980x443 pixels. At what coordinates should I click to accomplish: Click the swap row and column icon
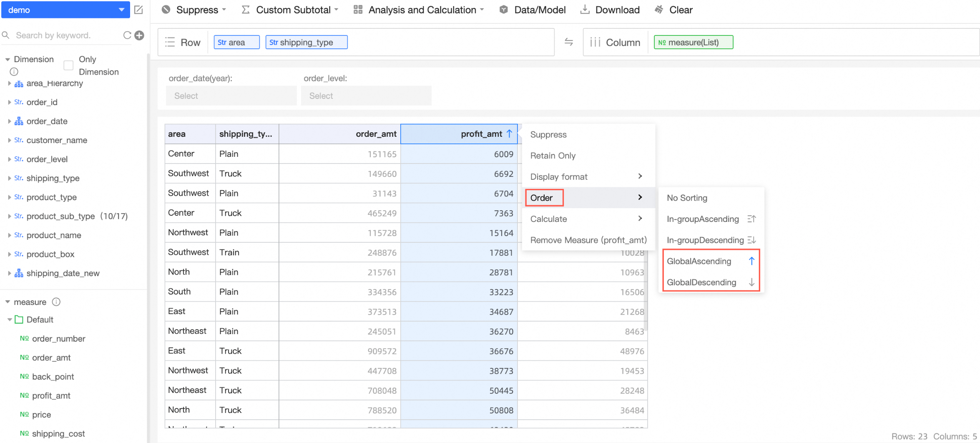pos(568,42)
